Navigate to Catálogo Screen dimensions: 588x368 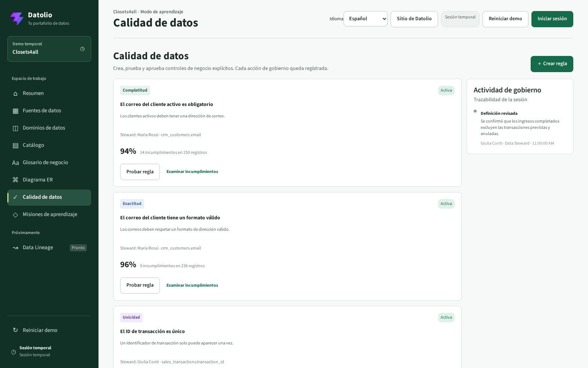(49, 145)
